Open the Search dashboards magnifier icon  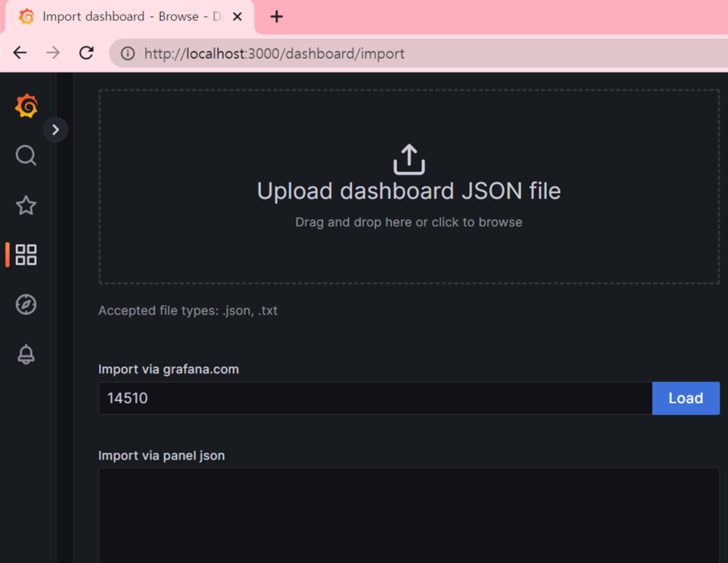click(26, 156)
